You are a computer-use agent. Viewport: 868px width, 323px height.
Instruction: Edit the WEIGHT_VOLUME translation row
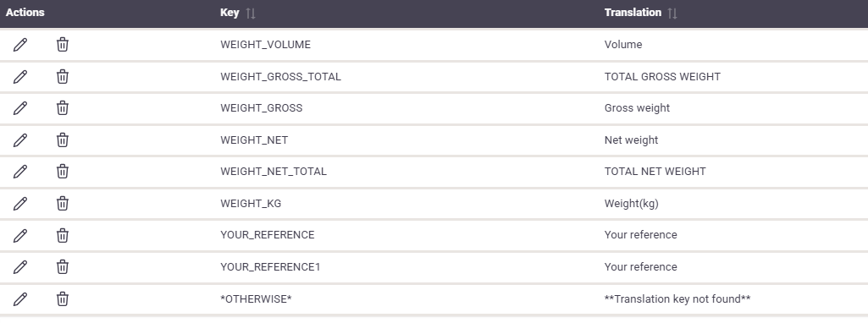tap(20, 45)
